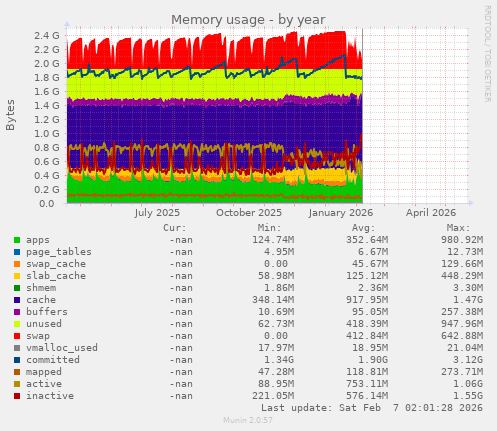Click the indigo cache legend swatch
The image size is (497, 431).
pyautogui.click(x=17, y=300)
